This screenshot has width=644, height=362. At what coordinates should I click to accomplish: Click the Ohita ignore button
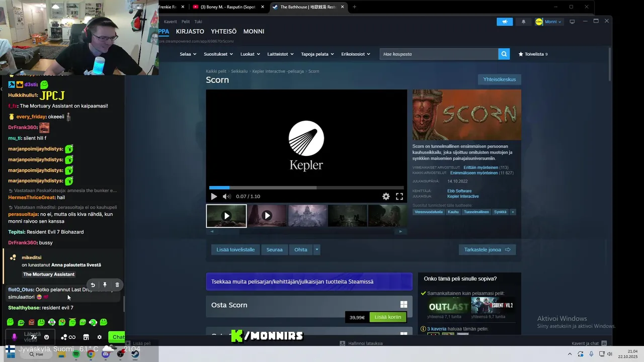(301, 249)
